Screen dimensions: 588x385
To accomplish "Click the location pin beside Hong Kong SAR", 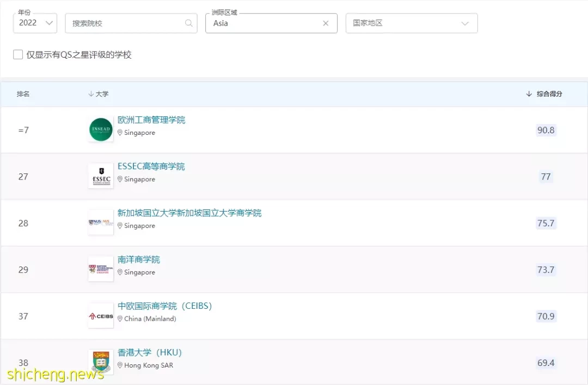I will pyautogui.click(x=120, y=365).
